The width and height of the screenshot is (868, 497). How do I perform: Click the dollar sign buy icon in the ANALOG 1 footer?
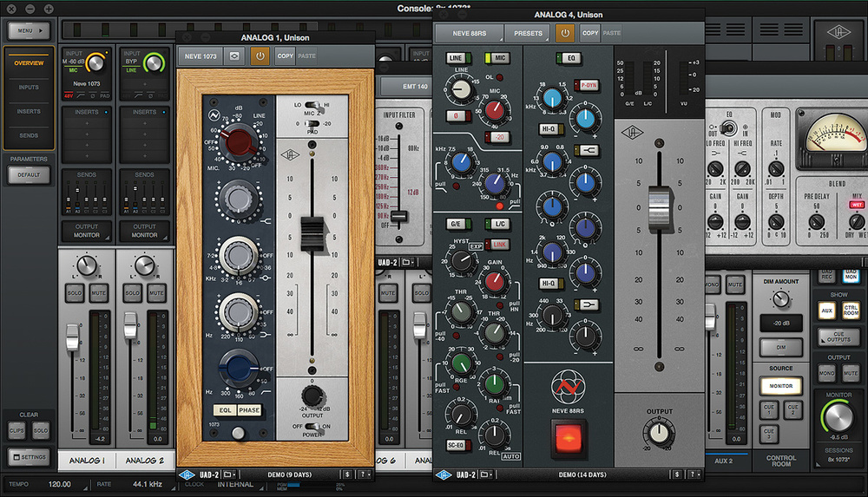coord(347,475)
